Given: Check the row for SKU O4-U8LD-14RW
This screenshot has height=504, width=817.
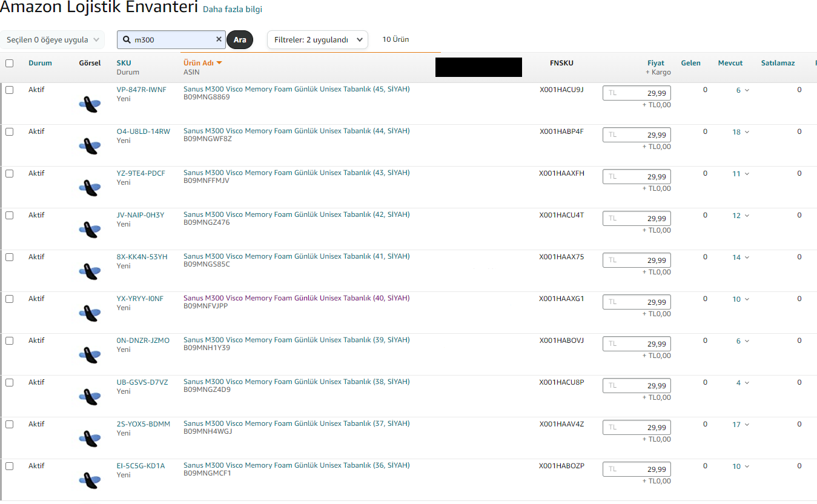Looking at the screenshot, I should pyautogui.click(x=9, y=131).
